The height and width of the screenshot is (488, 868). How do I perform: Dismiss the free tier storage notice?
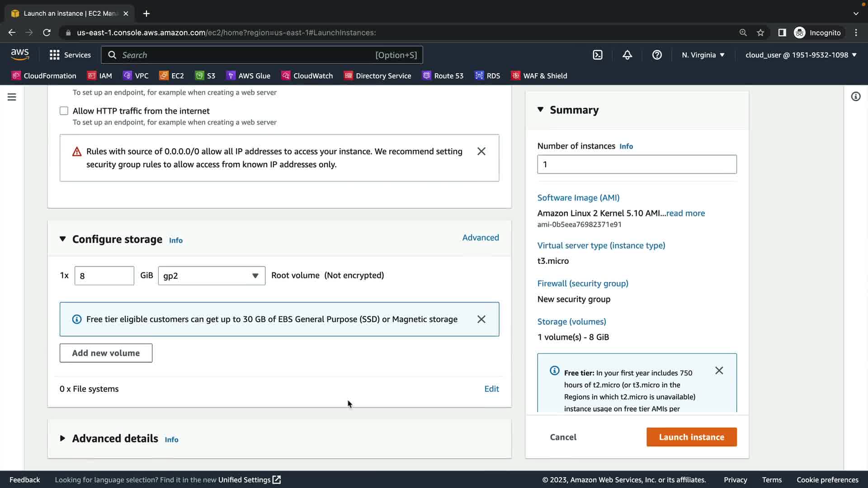coord(481,319)
